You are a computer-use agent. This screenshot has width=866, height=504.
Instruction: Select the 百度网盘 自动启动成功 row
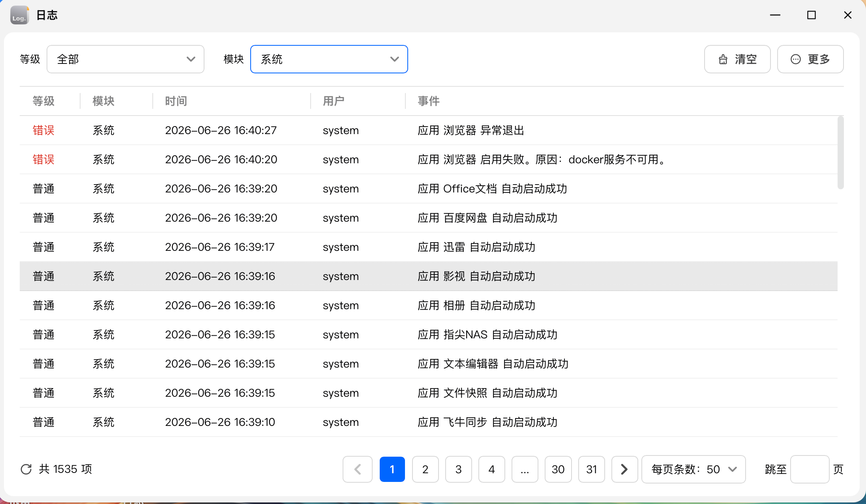[429, 218]
